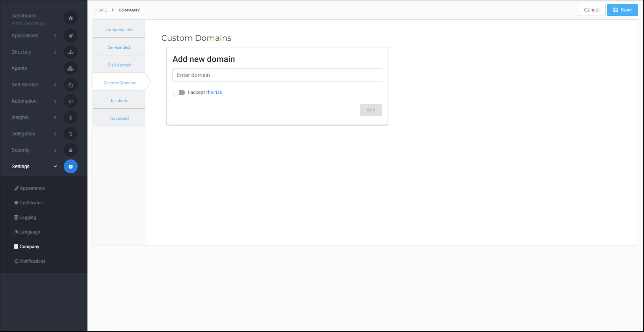The height and width of the screenshot is (332, 644).
Task: Open the Company info tab
Action: tap(119, 29)
